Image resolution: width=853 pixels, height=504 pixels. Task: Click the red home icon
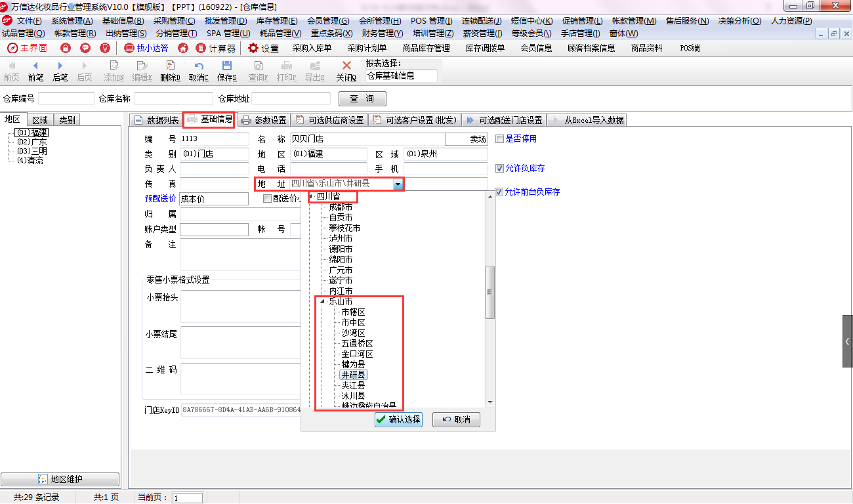tap(183, 48)
